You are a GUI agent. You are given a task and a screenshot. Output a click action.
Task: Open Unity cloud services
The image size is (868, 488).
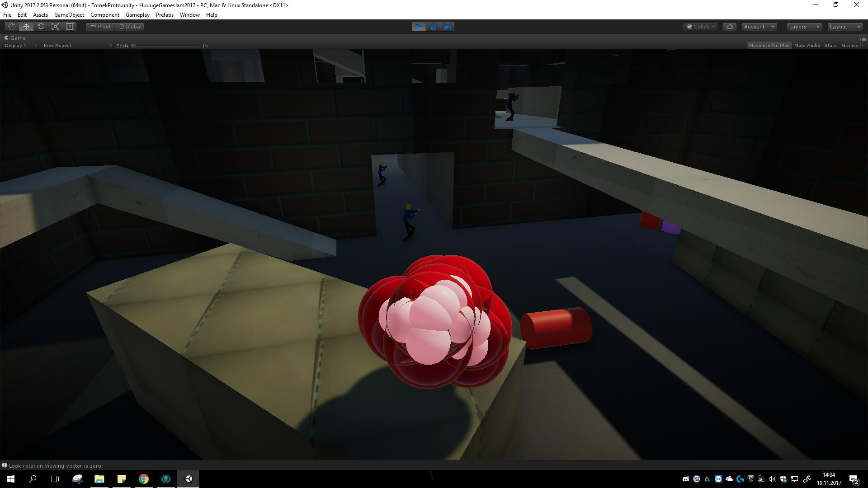point(730,27)
